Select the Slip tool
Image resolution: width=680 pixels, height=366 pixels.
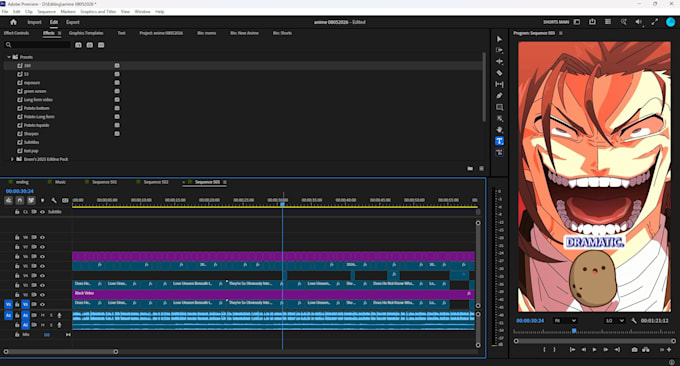coord(499,84)
